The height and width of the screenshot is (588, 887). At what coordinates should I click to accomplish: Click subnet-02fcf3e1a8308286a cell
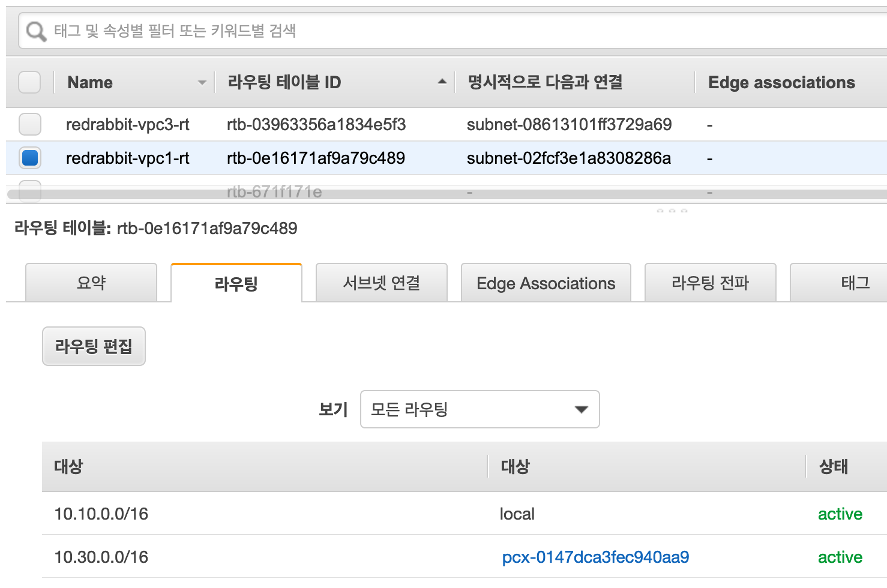568,158
